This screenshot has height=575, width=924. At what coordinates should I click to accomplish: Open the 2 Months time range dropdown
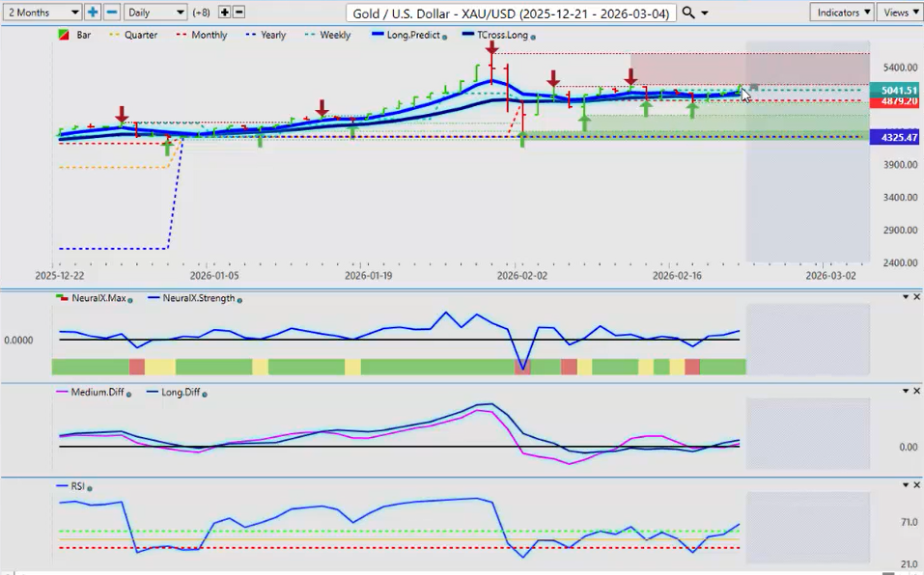[x=42, y=13]
